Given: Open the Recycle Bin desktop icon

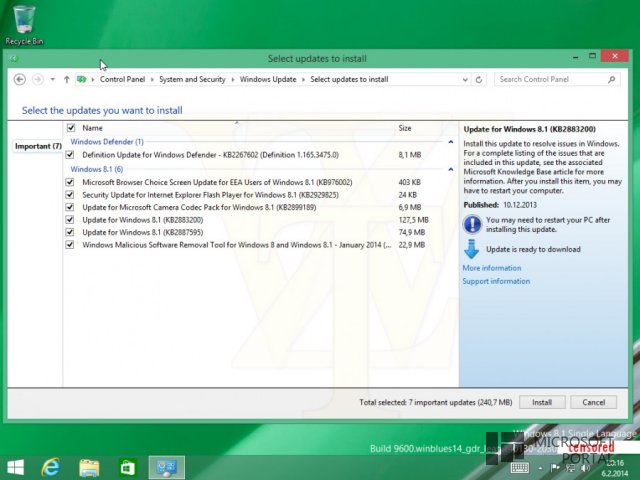Looking at the screenshot, I should pyautogui.click(x=24, y=24).
